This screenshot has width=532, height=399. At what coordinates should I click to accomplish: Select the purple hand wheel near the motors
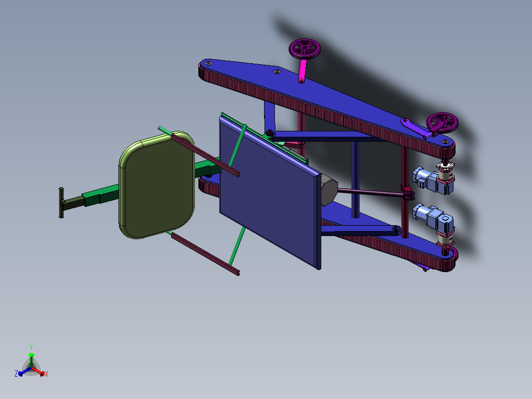coord(442,122)
